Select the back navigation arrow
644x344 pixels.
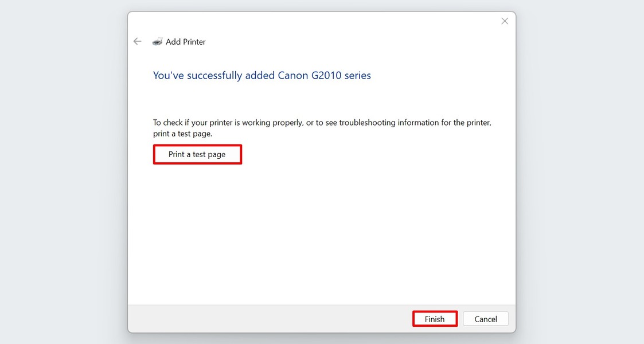click(x=137, y=41)
